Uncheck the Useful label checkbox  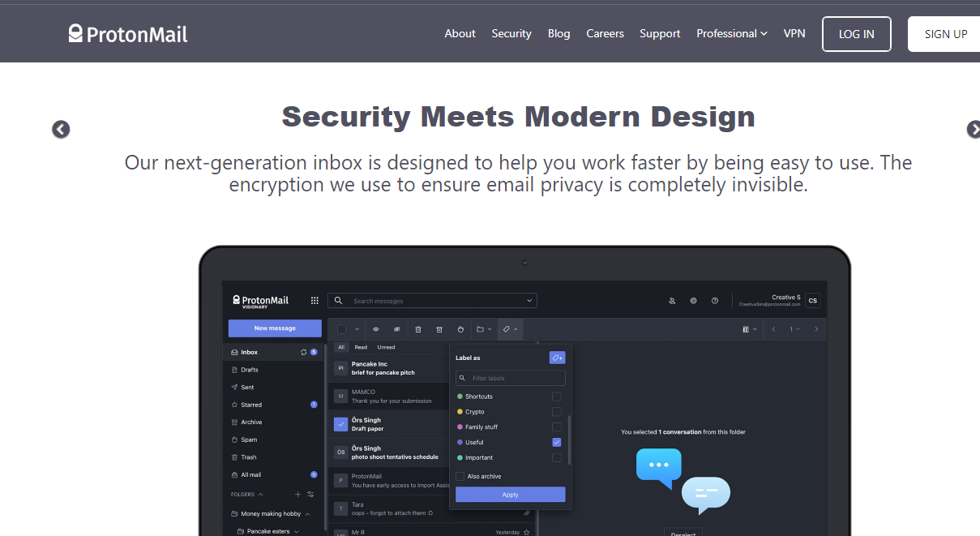[557, 443]
